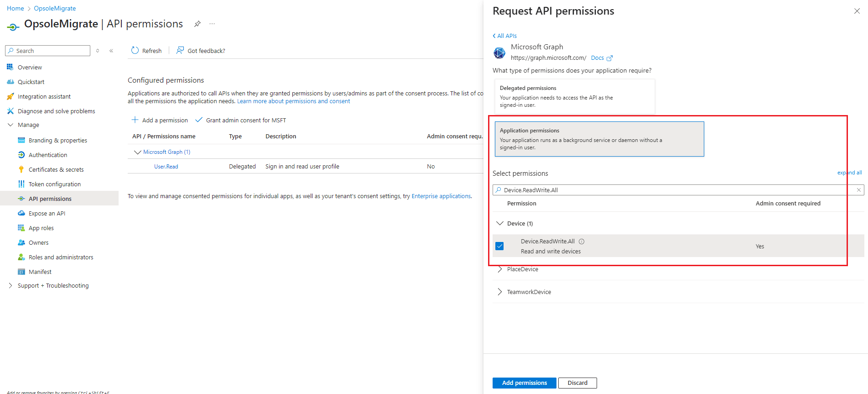Click the OpsoleMigrate breadcrumb link
This screenshot has width=868, height=394.
[55, 8]
